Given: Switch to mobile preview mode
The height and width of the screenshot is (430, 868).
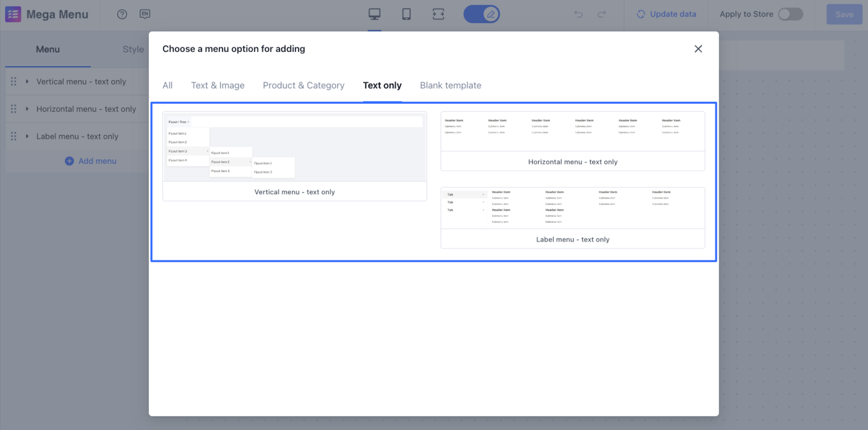Looking at the screenshot, I should pyautogui.click(x=406, y=14).
